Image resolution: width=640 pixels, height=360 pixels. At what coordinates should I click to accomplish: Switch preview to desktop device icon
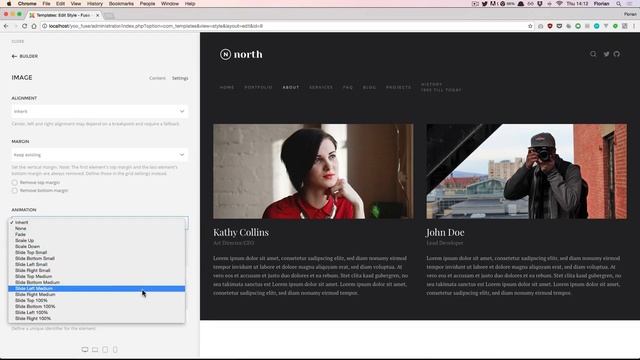(x=85, y=350)
